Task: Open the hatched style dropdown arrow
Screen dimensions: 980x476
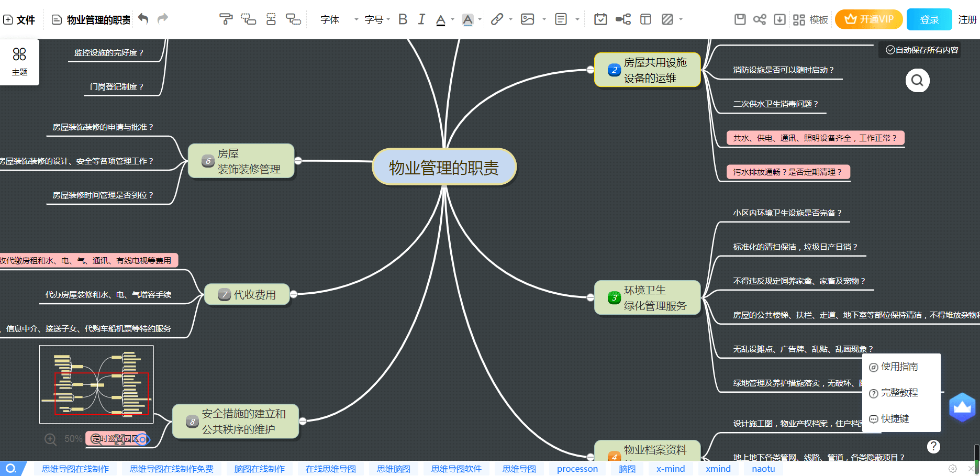Action: click(x=681, y=19)
